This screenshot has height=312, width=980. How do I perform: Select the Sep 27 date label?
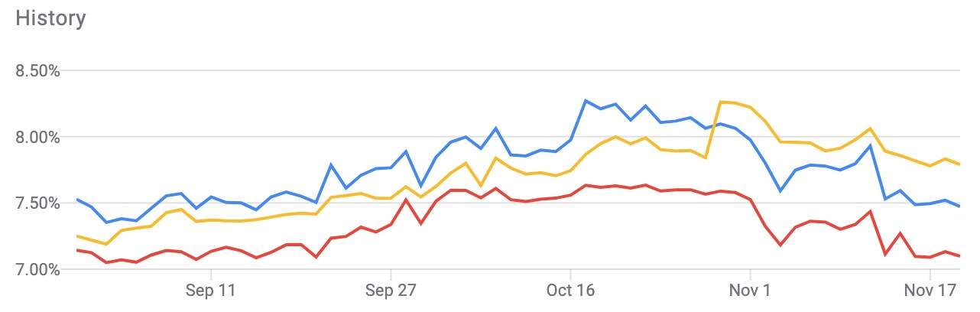(390, 291)
